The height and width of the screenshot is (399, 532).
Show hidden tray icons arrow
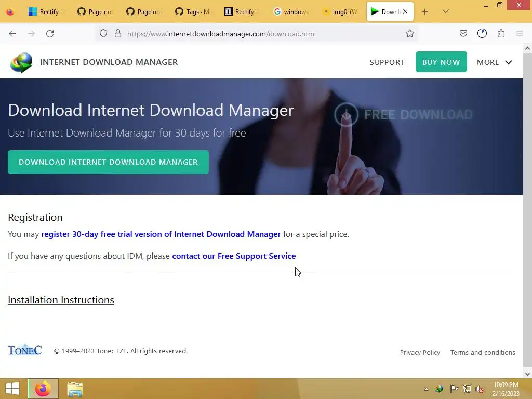click(x=426, y=389)
